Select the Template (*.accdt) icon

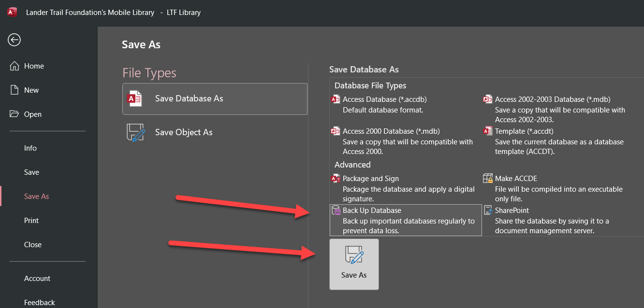coord(488,131)
